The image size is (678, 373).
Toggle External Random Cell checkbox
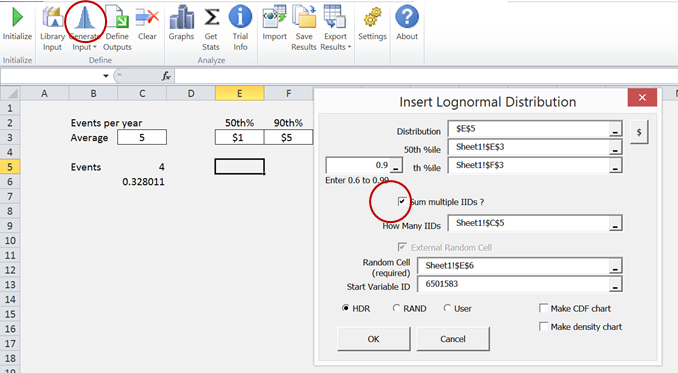point(402,247)
